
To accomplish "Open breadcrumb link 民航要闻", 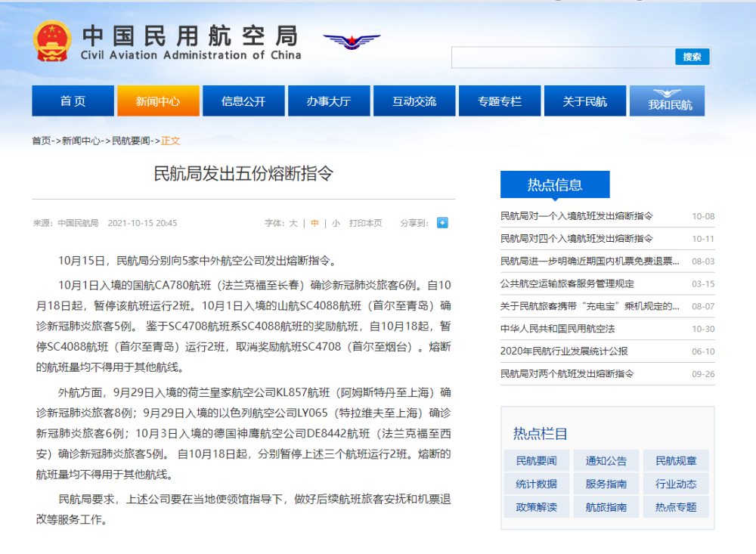I will coord(132,141).
